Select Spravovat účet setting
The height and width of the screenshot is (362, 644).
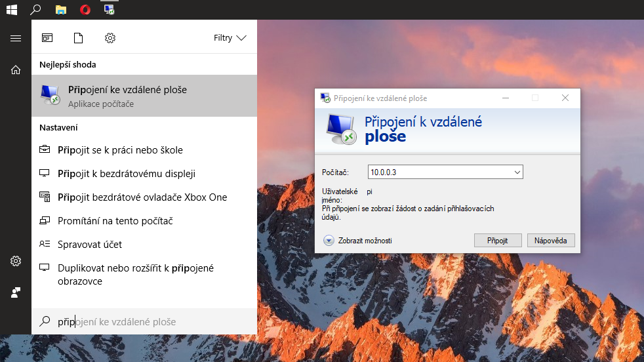(x=144, y=245)
